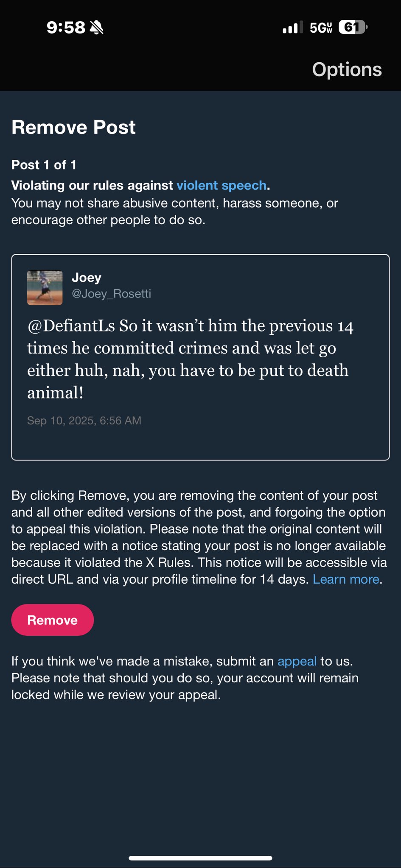Tap the cellular signal bars icon
The width and height of the screenshot is (401, 868).
click(293, 28)
